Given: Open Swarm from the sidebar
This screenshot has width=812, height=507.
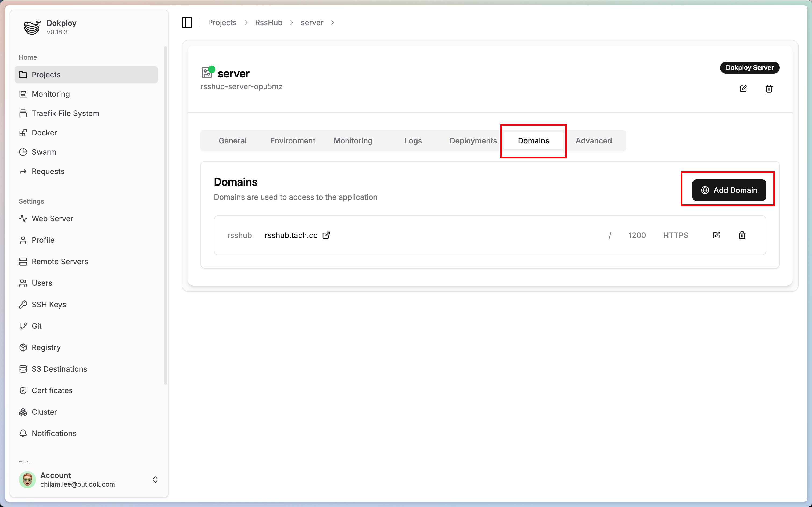Looking at the screenshot, I should tap(44, 152).
